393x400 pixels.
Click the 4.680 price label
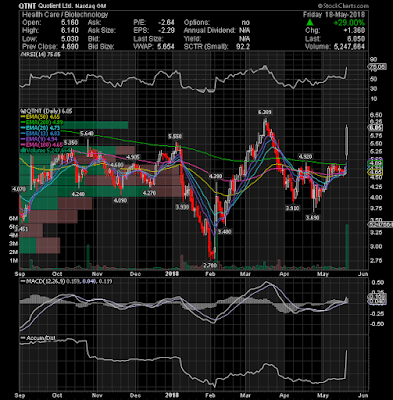(x=117, y=165)
